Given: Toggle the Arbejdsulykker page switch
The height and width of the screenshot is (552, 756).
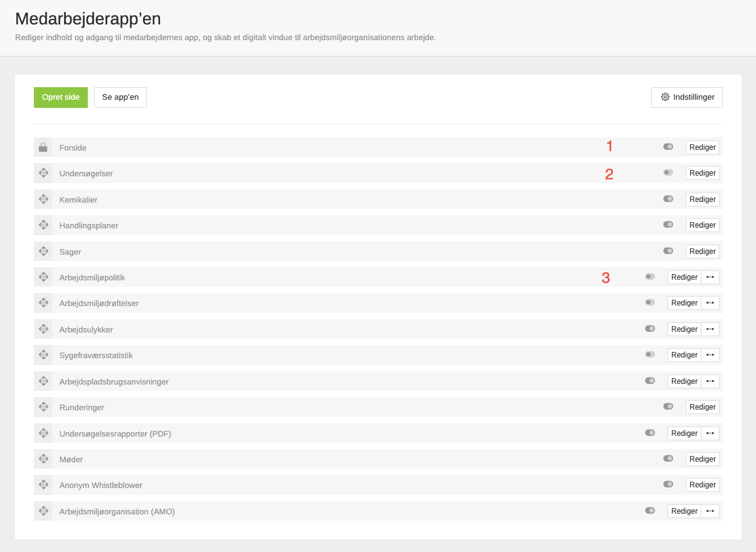Looking at the screenshot, I should click(650, 329).
